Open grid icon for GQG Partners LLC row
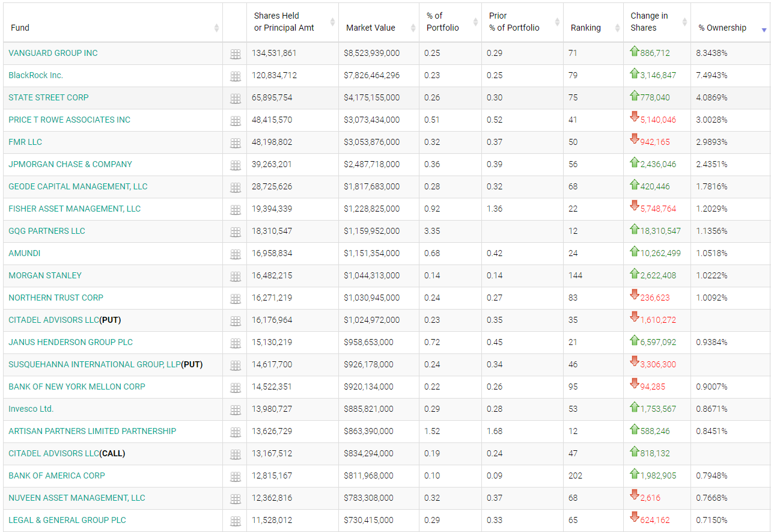The height and width of the screenshot is (532, 771). pyautogui.click(x=235, y=232)
